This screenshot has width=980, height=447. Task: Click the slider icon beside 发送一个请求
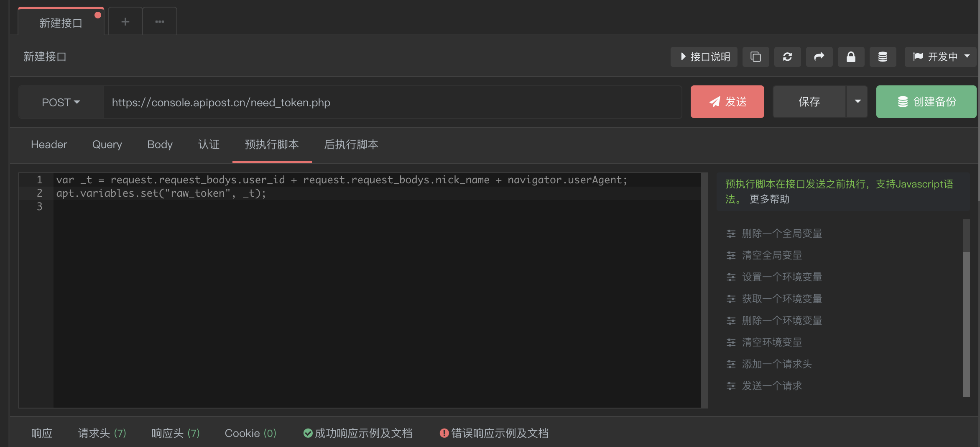[731, 386]
